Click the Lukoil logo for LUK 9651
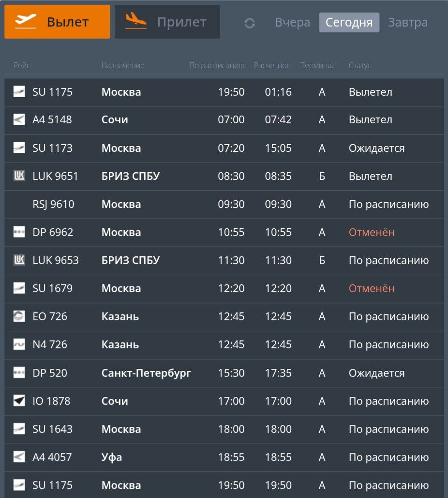Image resolution: width=448 pixels, height=498 pixels. pos(19,176)
